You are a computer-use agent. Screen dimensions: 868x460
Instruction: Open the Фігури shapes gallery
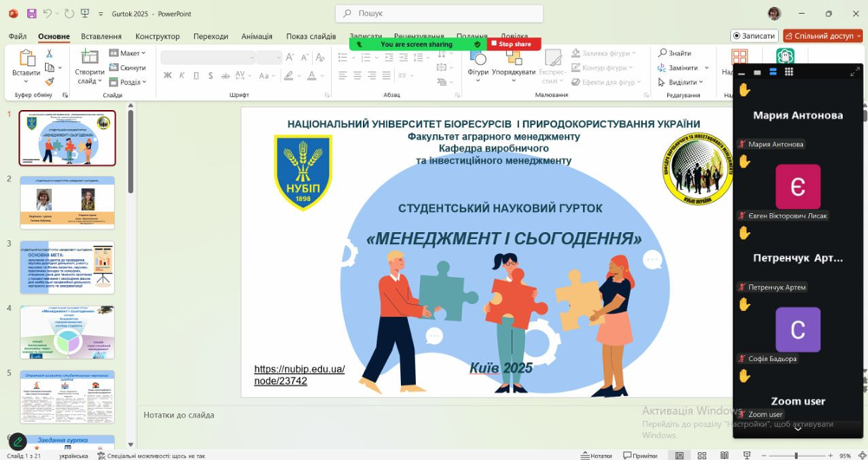(x=477, y=63)
